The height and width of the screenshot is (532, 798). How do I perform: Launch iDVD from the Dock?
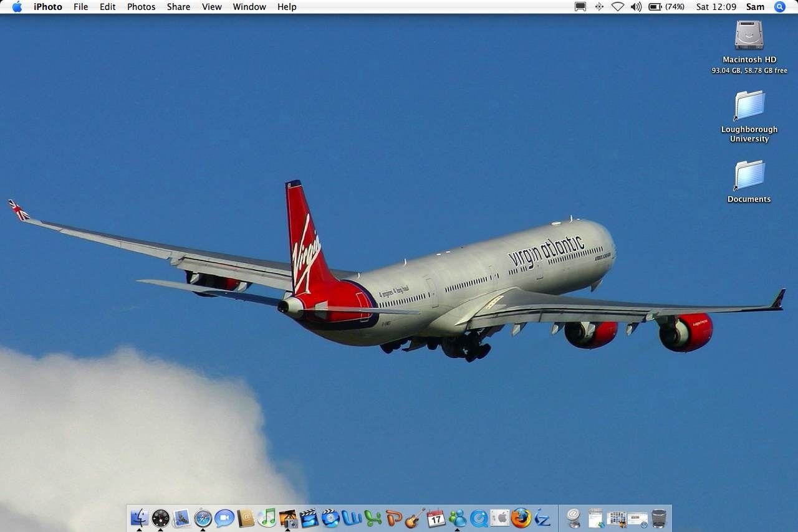330,518
